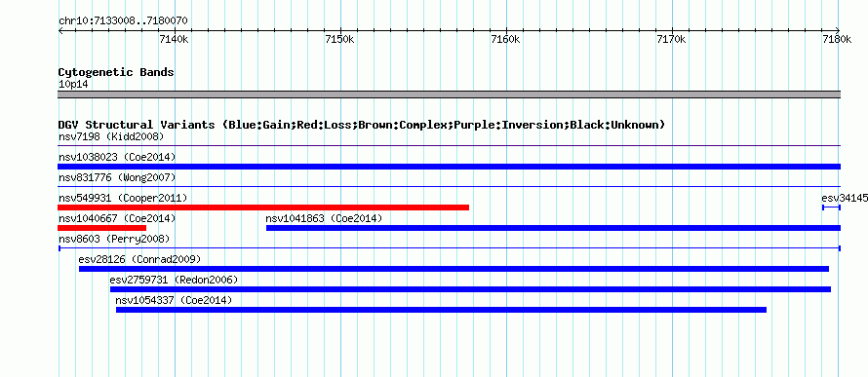Open the esv34145 label at right edge
This screenshot has height=377, width=868.
click(x=845, y=198)
